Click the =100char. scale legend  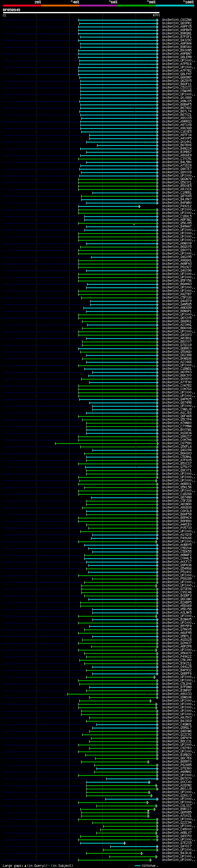tap(146, 865)
